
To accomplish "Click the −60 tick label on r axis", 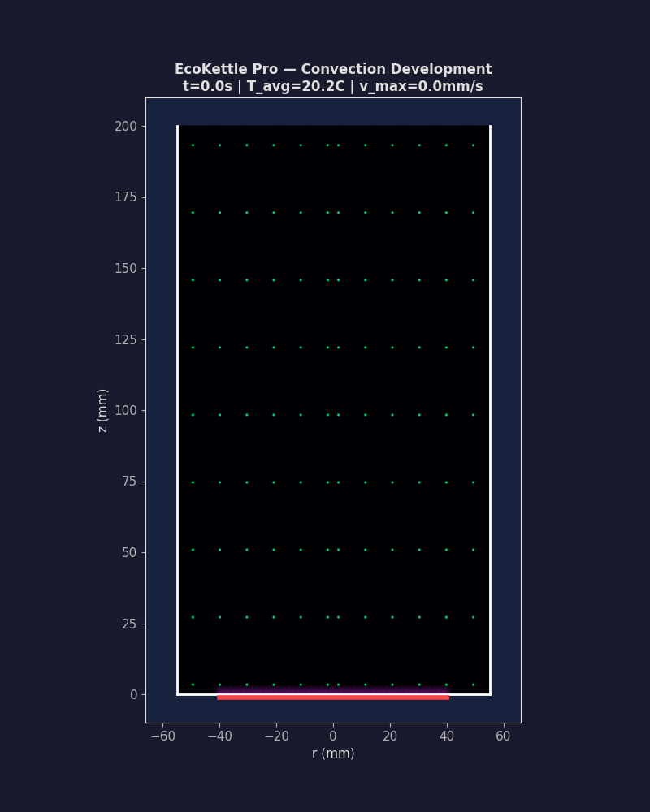I will [162, 736].
